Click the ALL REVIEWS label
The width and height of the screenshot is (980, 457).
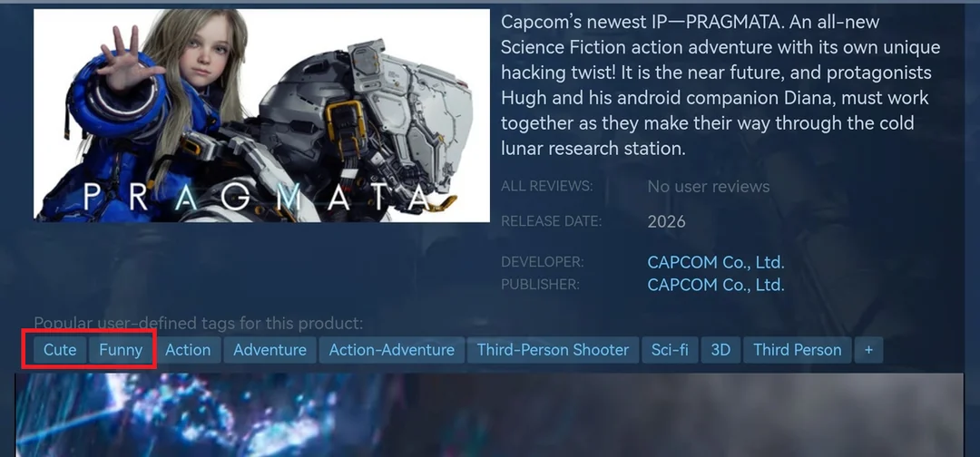(547, 186)
